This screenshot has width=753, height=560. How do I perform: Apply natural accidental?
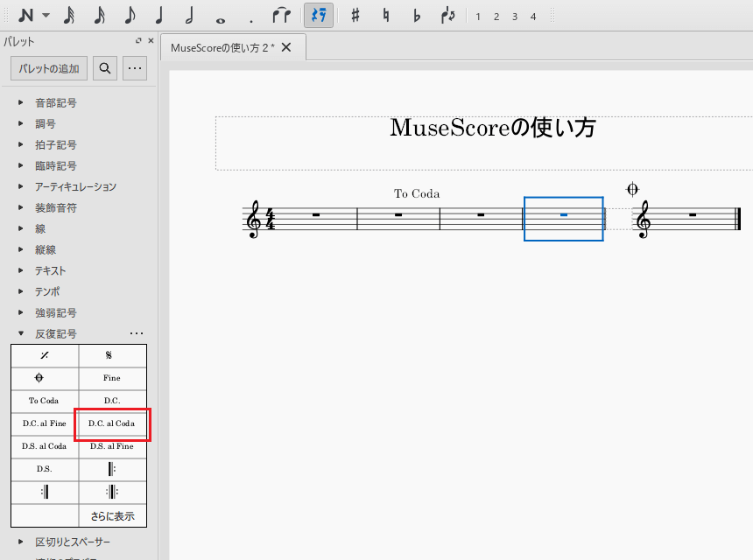pos(385,16)
